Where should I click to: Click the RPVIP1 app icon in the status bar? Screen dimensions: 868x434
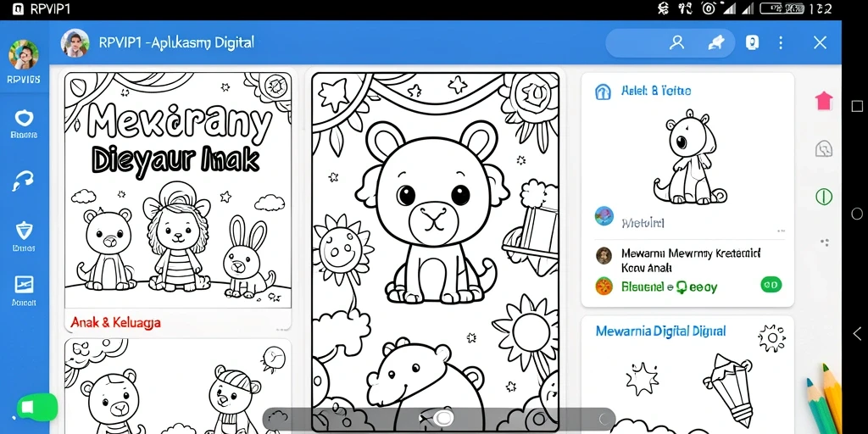click(18, 9)
